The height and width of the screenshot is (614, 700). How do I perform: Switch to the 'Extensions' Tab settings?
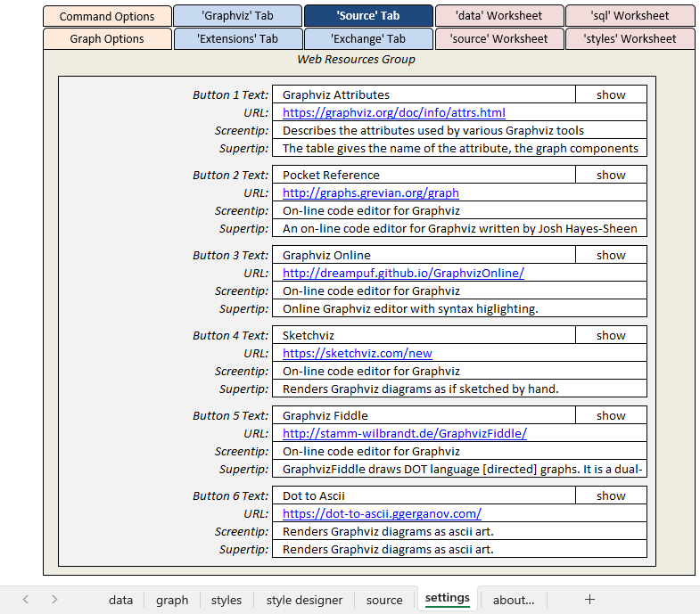[237, 39]
